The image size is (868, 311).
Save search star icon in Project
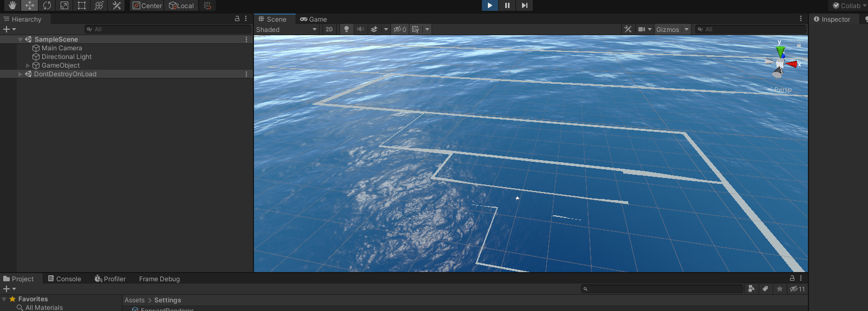point(780,289)
